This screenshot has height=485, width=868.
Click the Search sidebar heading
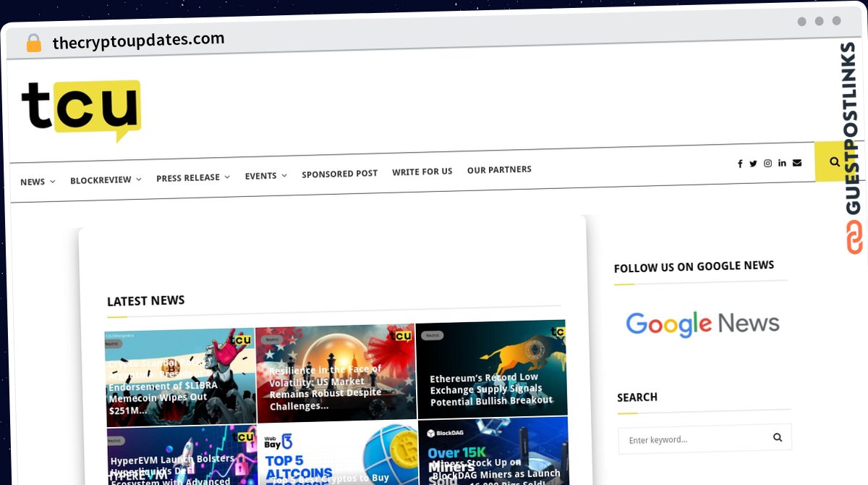click(637, 397)
